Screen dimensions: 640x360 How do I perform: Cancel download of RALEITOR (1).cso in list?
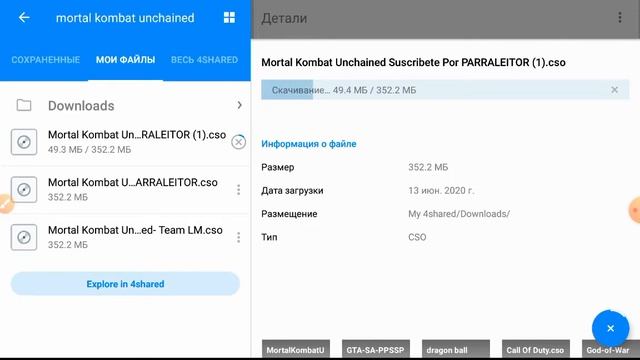click(x=238, y=142)
